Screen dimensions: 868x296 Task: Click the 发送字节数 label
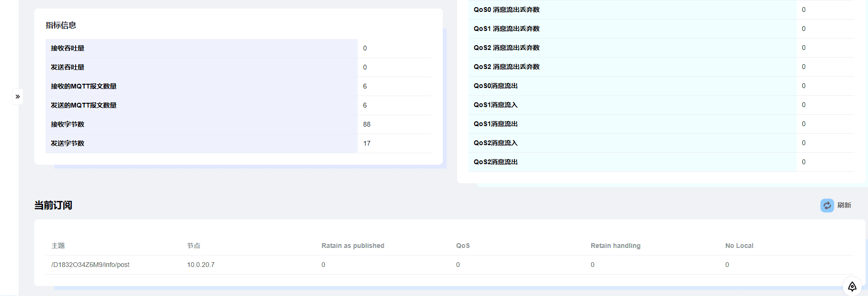pyautogui.click(x=68, y=143)
